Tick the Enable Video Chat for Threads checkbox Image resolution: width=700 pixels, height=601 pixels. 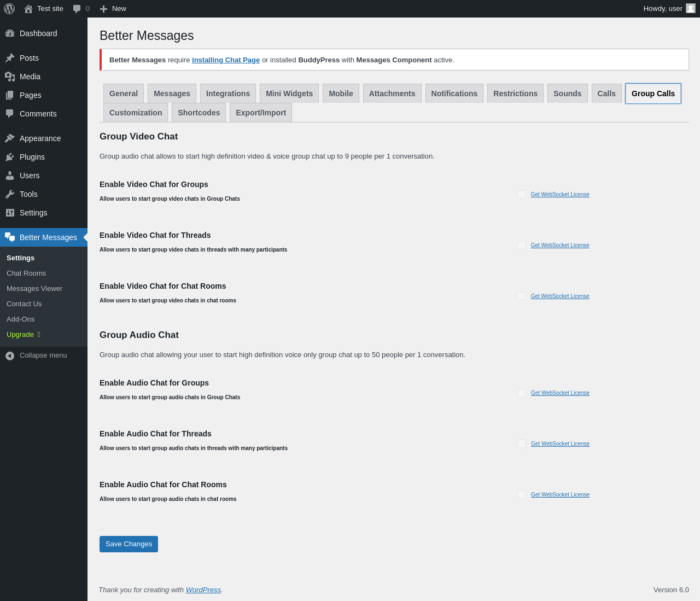pos(522,245)
